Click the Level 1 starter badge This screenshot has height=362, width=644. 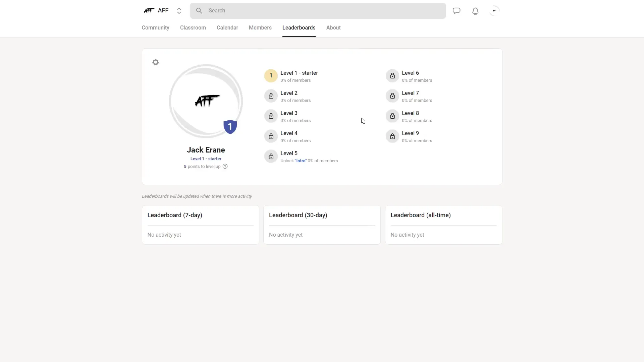tap(271, 76)
